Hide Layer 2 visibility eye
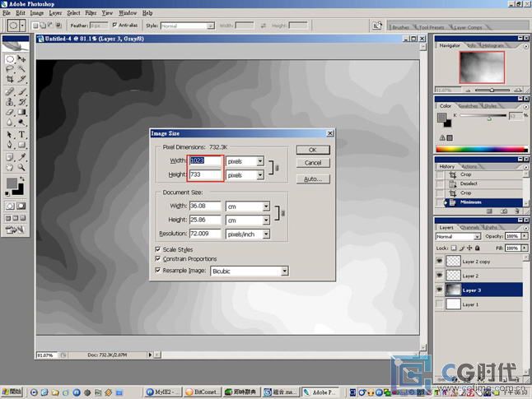This screenshot has height=399, width=532. [x=440, y=276]
